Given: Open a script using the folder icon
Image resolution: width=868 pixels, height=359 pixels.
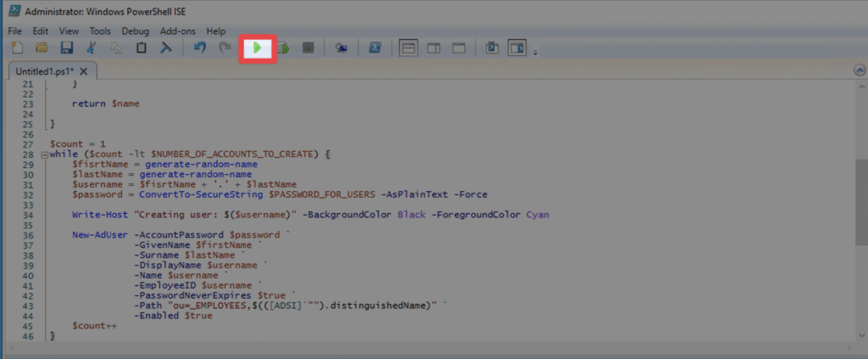Looking at the screenshot, I should point(42,49).
